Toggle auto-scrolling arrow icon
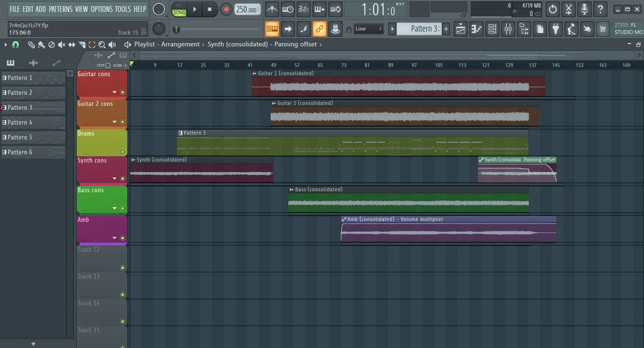This screenshot has width=644, height=348. (288, 29)
